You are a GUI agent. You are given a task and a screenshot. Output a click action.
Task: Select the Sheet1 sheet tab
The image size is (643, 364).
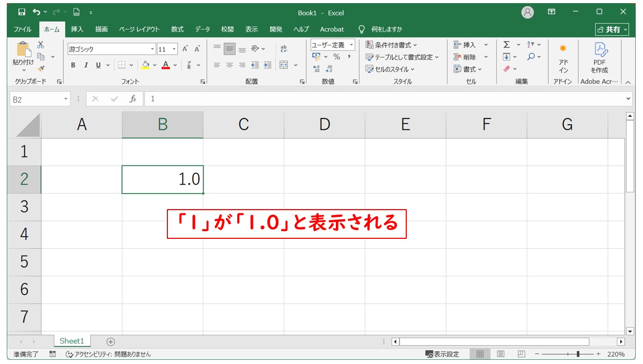[71, 341]
